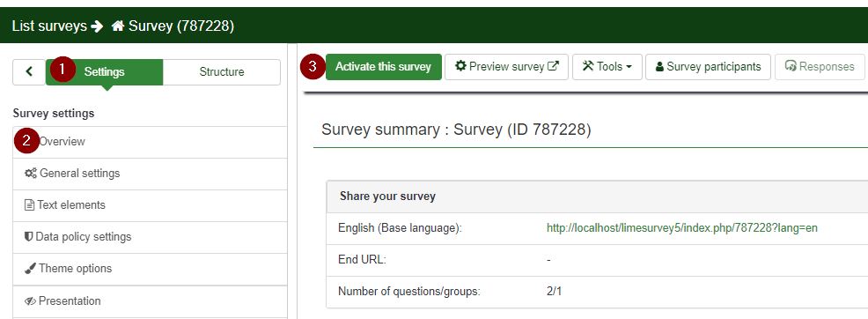868x319 pixels.
Task: Click the arrow icon after List surveys
Action: tap(98, 26)
